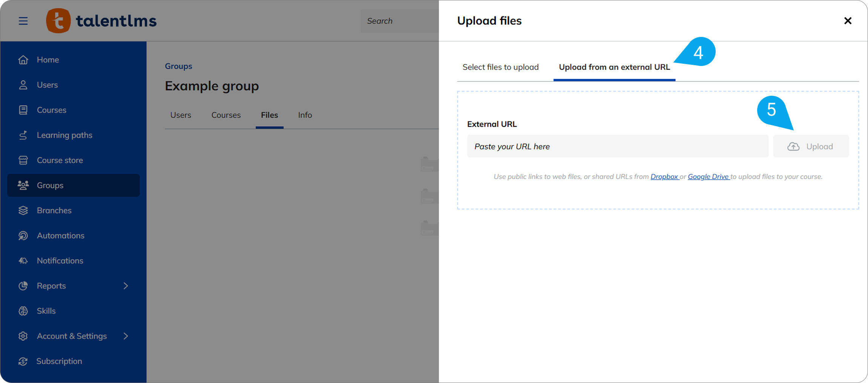Open Notifications via the megaphone icon
The height and width of the screenshot is (383, 868).
pos(23,260)
